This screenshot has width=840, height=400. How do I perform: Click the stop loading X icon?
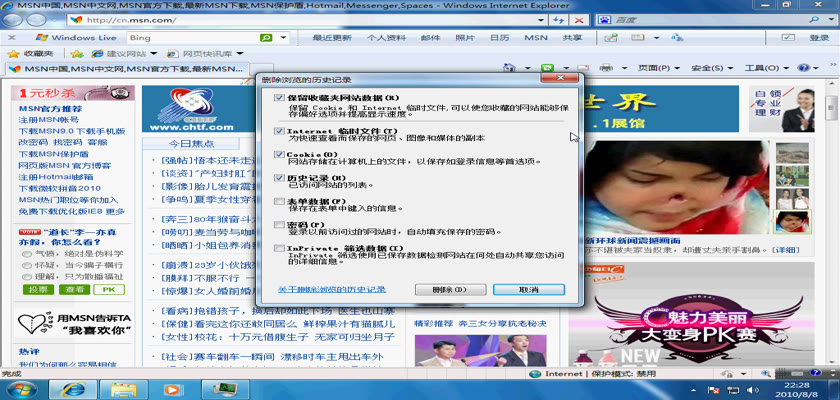tap(579, 19)
